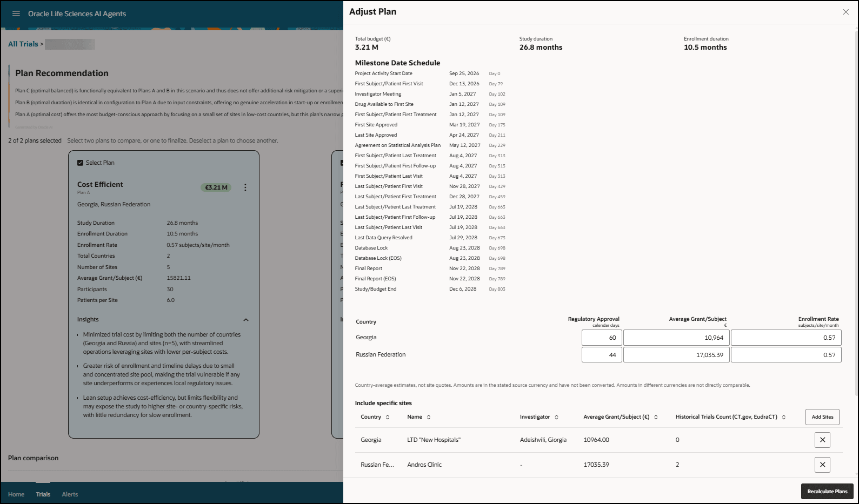Open the Alerts tab
Image resolution: width=859 pixels, height=504 pixels.
click(x=70, y=494)
